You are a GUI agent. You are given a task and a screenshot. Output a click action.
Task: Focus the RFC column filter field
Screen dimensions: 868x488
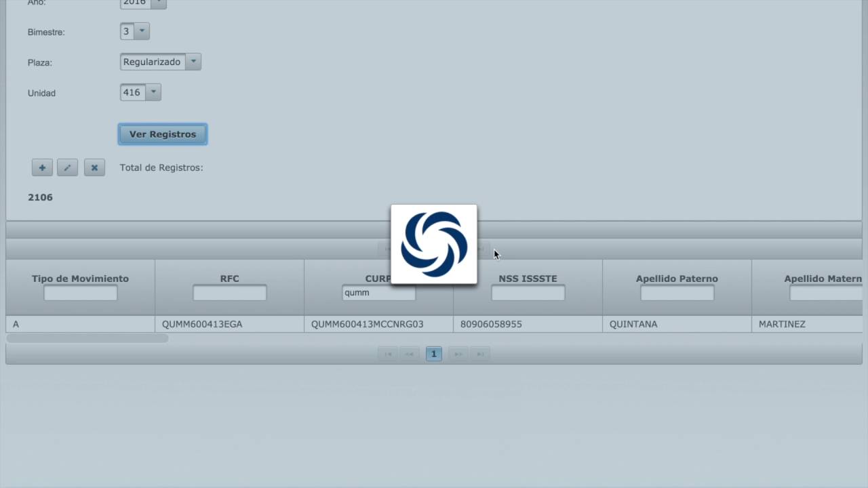230,293
